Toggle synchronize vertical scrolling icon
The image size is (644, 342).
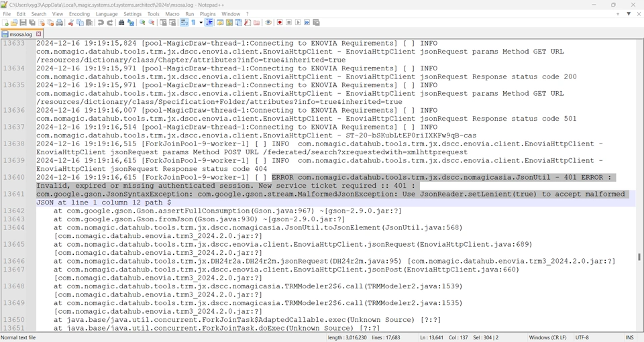click(163, 23)
